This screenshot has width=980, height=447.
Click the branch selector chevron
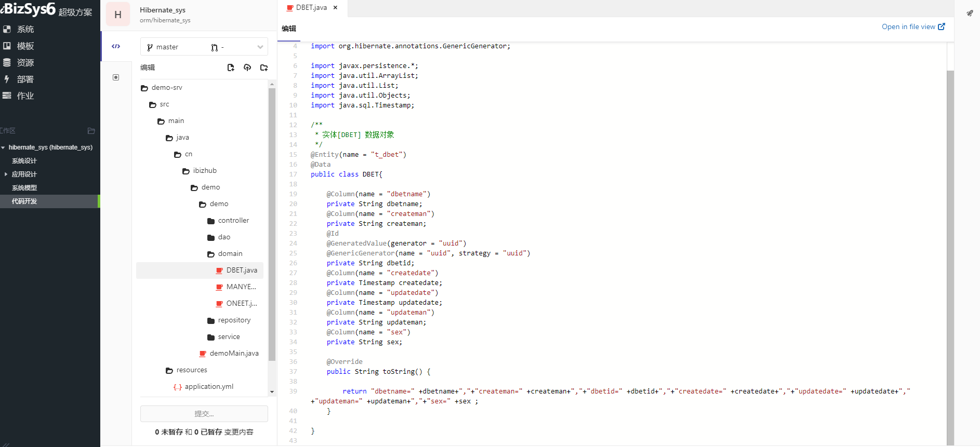click(260, 47)
